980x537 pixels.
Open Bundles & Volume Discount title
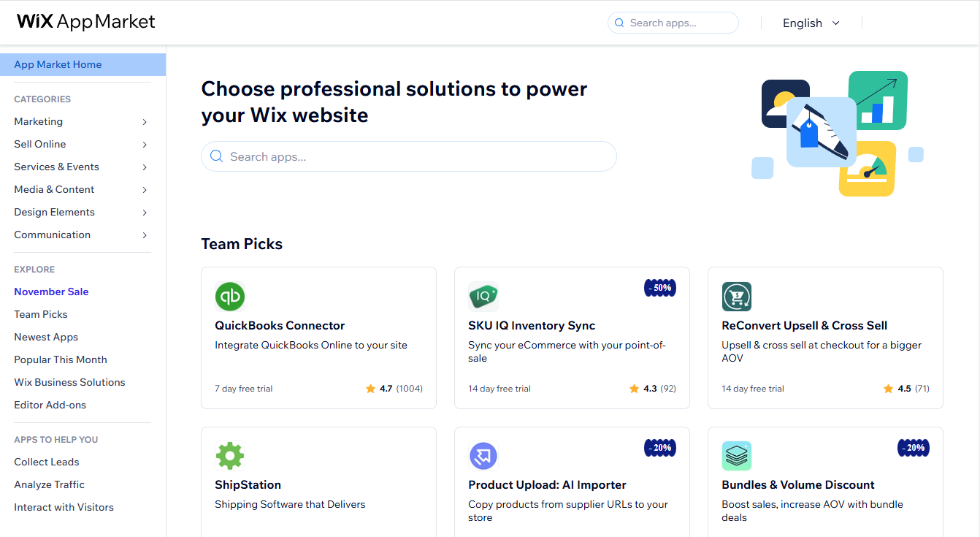pos(798,485)
